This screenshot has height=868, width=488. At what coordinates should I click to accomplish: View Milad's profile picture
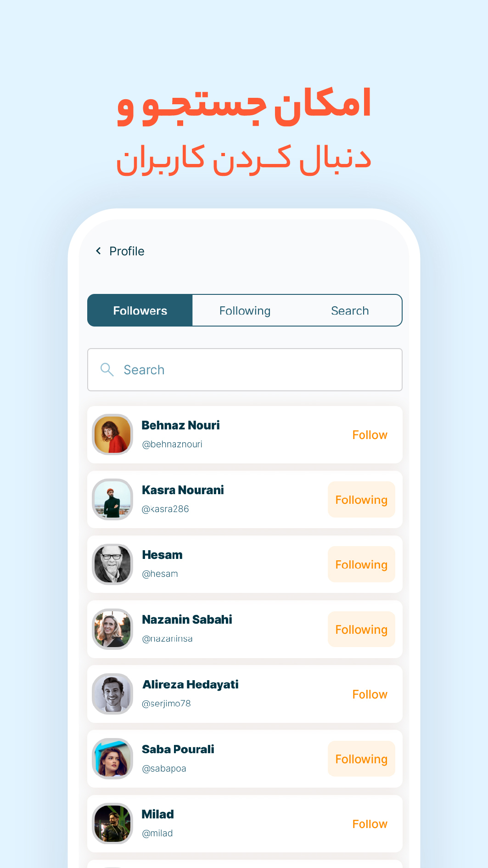pos(113,823)
